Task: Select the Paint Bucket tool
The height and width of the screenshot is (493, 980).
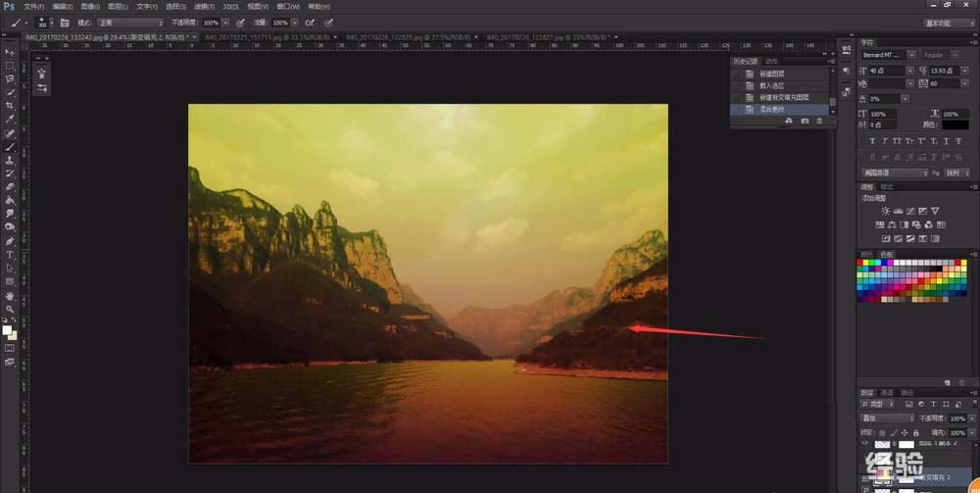Action: pos(10,200)
